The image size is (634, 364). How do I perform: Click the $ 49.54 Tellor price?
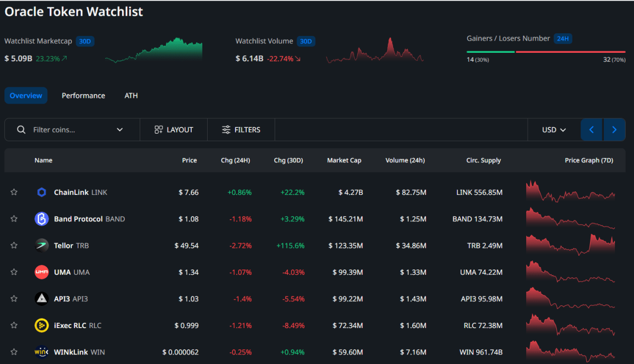(x=187, y=246)
